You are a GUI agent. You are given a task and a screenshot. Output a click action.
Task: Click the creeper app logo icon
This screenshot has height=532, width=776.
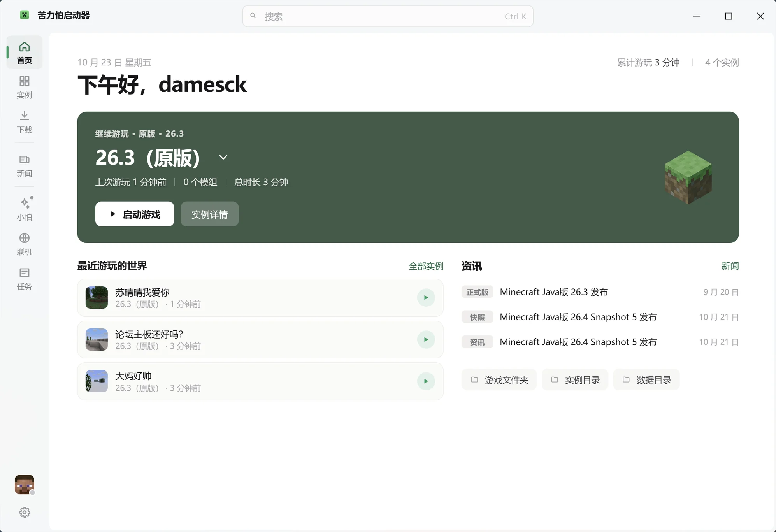click(25, 15)
